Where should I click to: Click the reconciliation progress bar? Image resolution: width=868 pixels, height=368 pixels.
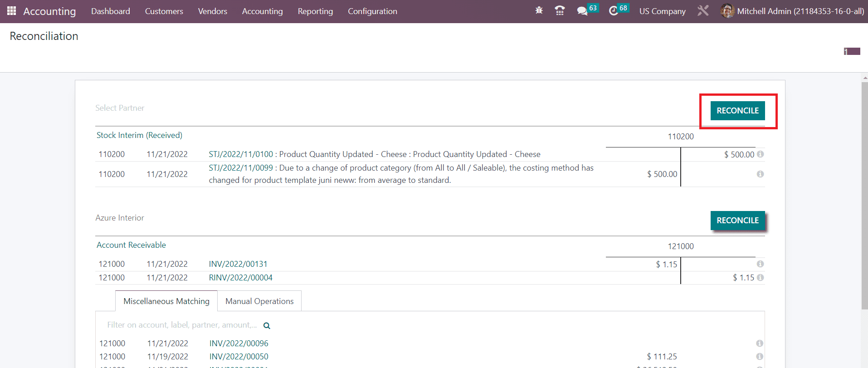click(852, 52)
